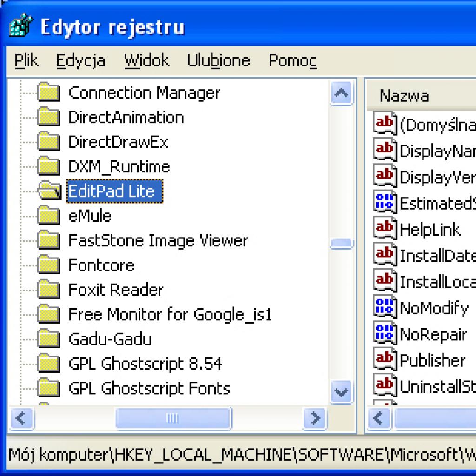Select the NoRepair value name

[x=433, y=335]
